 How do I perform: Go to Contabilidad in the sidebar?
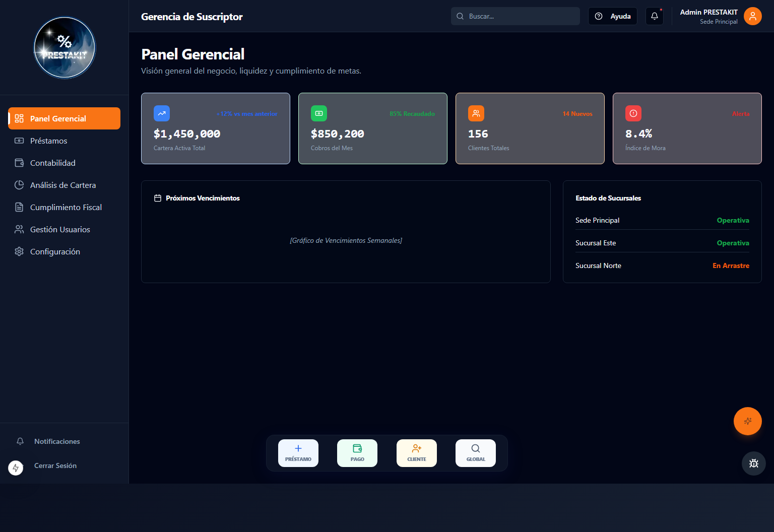[x=64, y=163]
